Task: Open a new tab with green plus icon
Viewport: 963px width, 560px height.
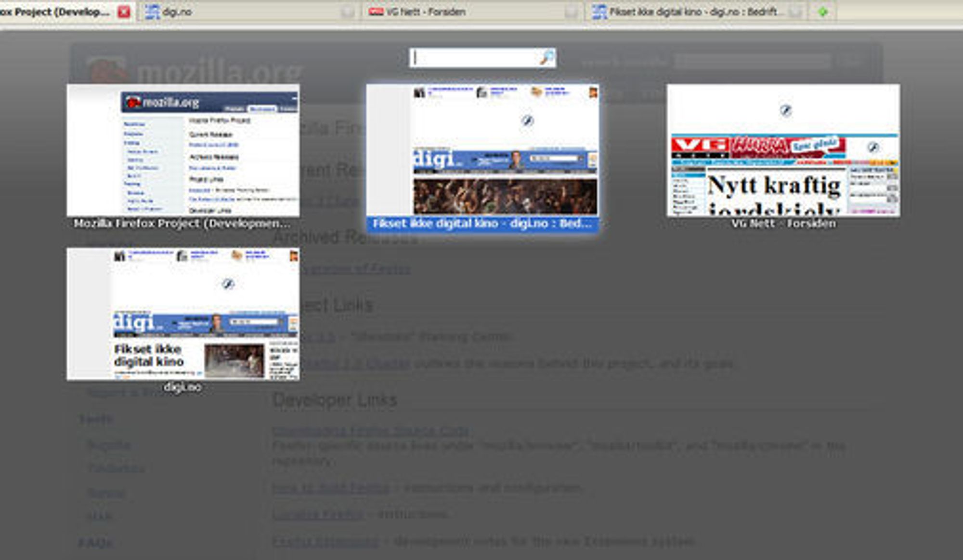Action: [823, 12]
